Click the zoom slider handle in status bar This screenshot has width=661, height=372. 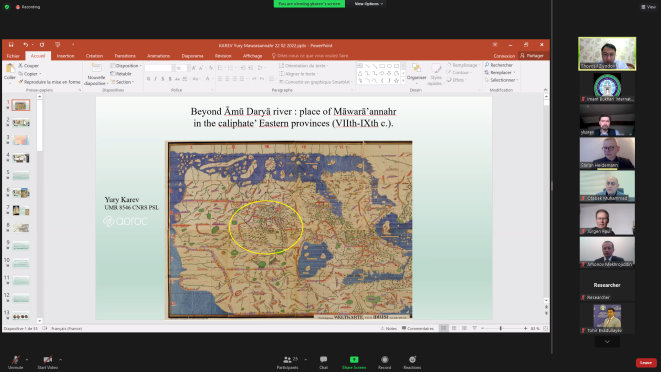click(x=500, y=328)
